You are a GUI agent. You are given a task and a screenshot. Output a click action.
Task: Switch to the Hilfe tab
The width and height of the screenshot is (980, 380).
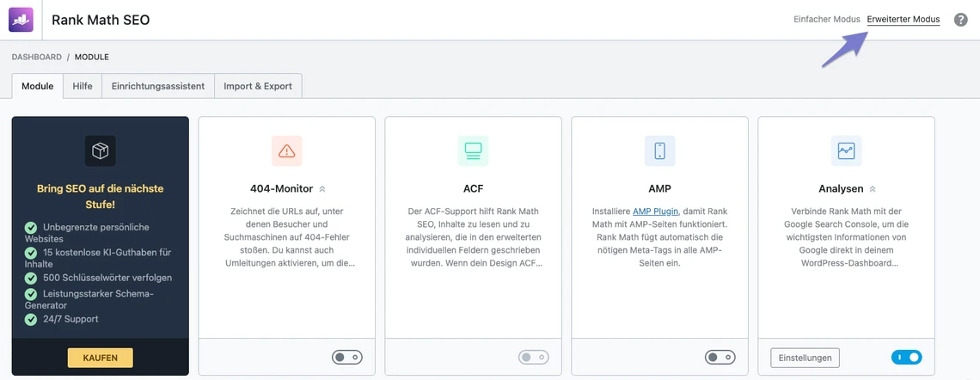pyautogui.click(x=83, y=86)
